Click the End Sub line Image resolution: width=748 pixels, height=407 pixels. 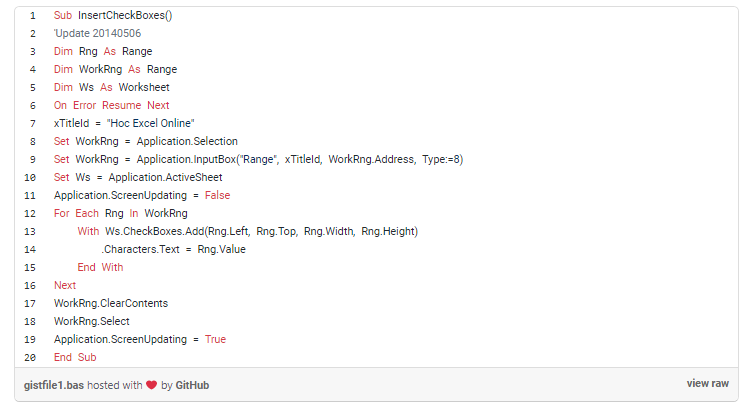[75, 357]
